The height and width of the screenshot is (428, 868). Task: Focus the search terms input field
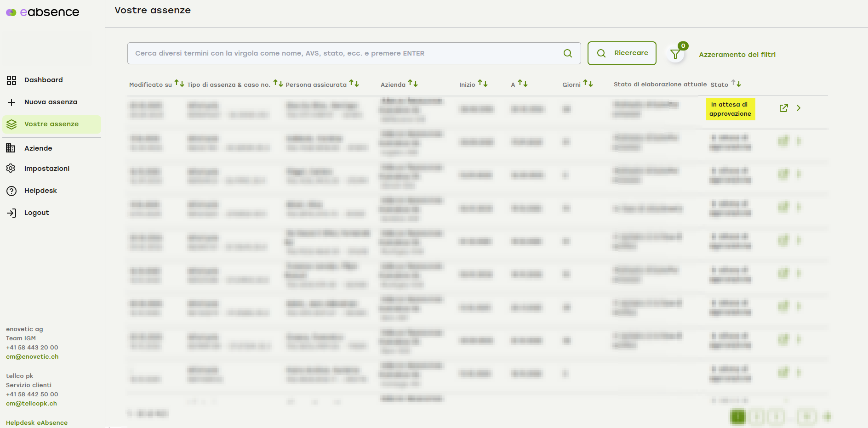[x=345, y=53]
